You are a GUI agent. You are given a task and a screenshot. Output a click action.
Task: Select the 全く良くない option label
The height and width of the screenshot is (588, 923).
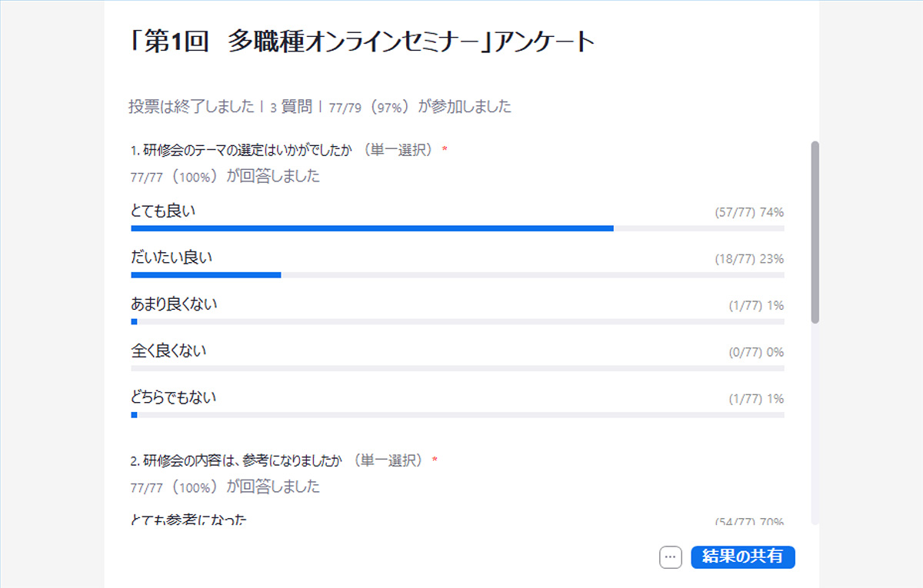pyautogui.click(x=168, y=351)
